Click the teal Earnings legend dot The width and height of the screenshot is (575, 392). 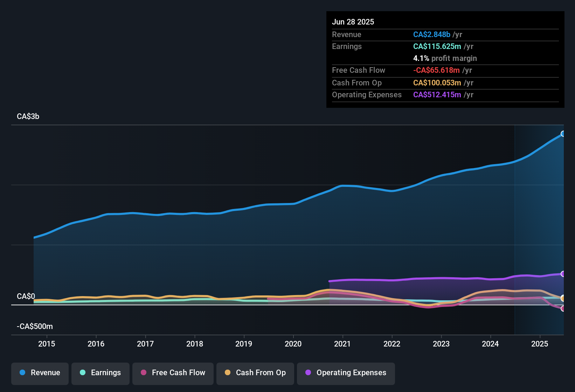click(83, 373)
